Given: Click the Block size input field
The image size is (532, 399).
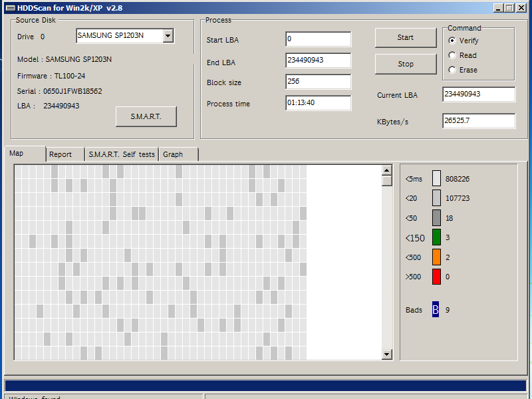Looking at the screenshot, I should (318, 82).
